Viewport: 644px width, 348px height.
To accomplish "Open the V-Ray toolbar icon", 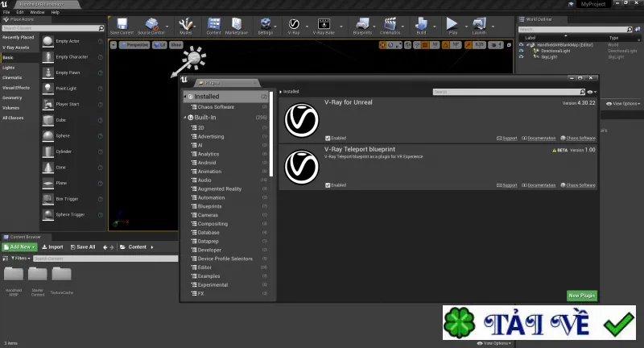I will [293, 26].
